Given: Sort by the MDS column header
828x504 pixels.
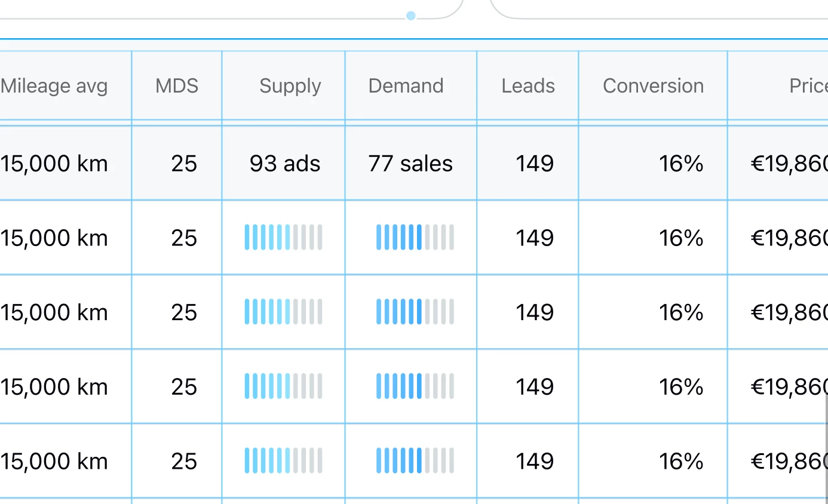Looking at the screenshot, I should [177, 86].
